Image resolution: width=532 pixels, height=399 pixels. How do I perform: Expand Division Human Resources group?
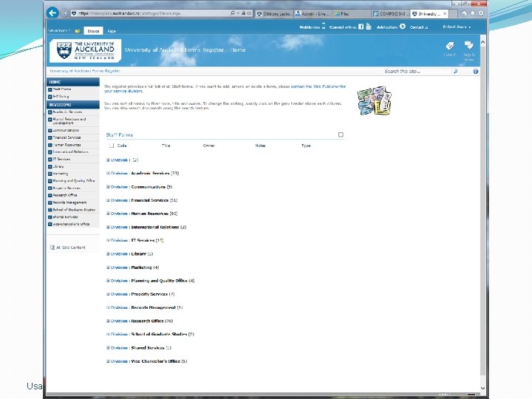pyautogui.click(x=108, y=214)
